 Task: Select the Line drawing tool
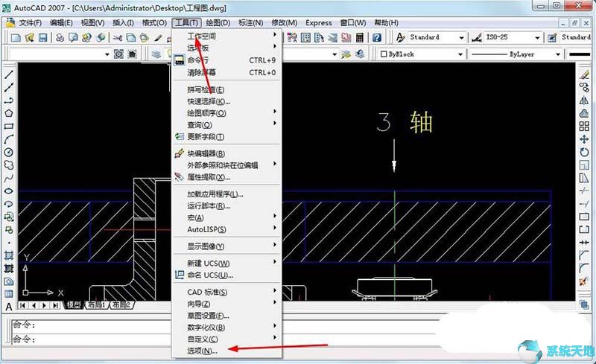(x=9, y=74)
